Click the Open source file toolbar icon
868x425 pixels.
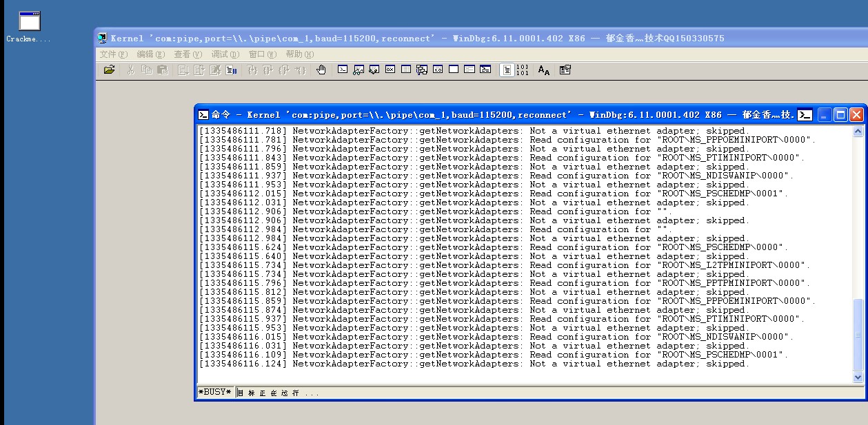109,70
